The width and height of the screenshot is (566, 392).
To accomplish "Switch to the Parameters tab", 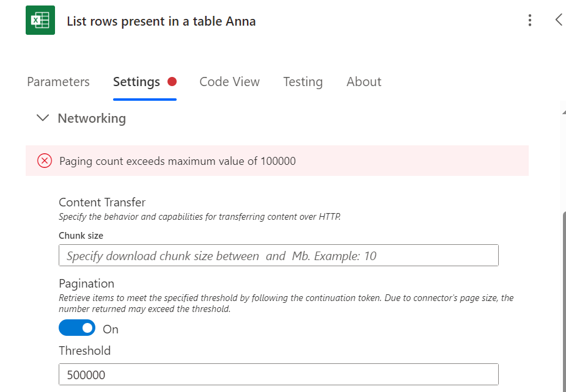I will click(x=58, y=82).
